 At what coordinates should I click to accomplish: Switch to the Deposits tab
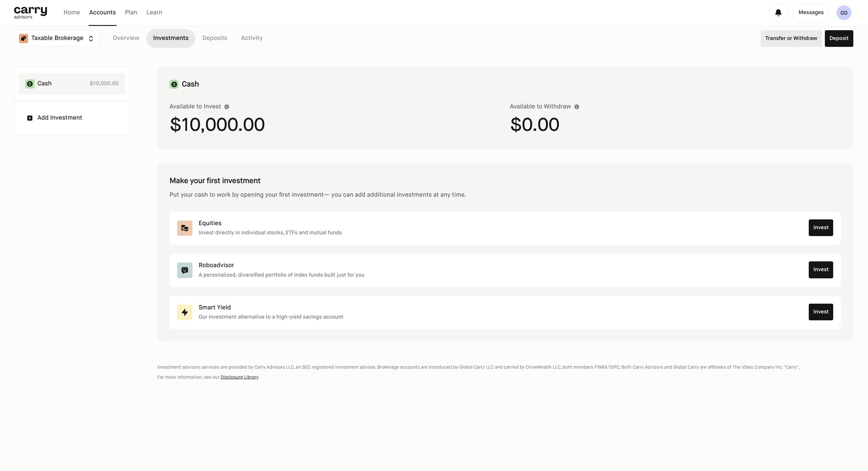(x=215, y=38)
